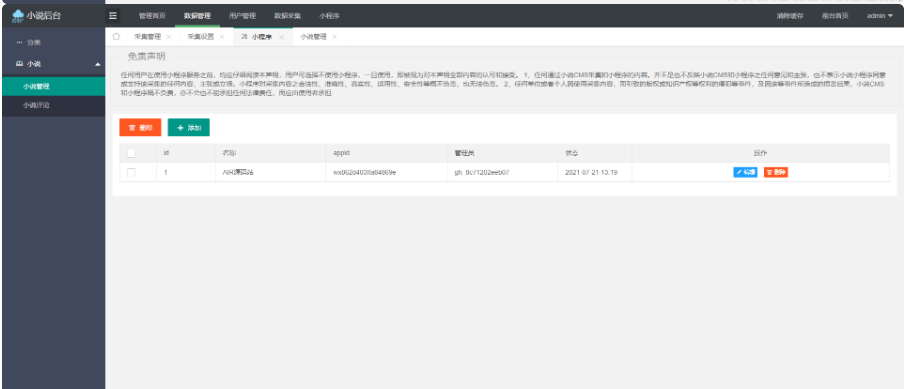Switch to the 采集设置 page tab
The height and width of the screenshot is (389, 906).
point(200,37)
